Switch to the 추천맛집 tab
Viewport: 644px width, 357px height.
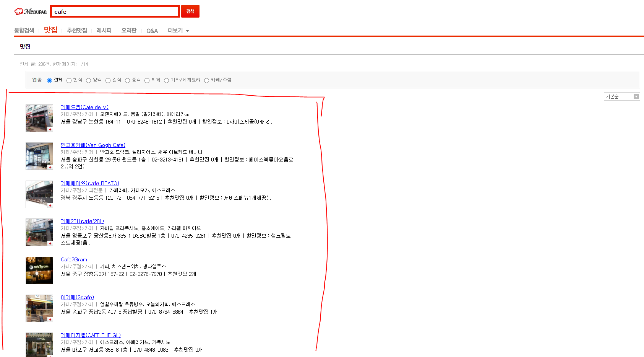[77, 30]
